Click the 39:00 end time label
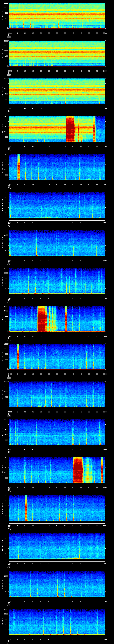 tap(105, 639)
